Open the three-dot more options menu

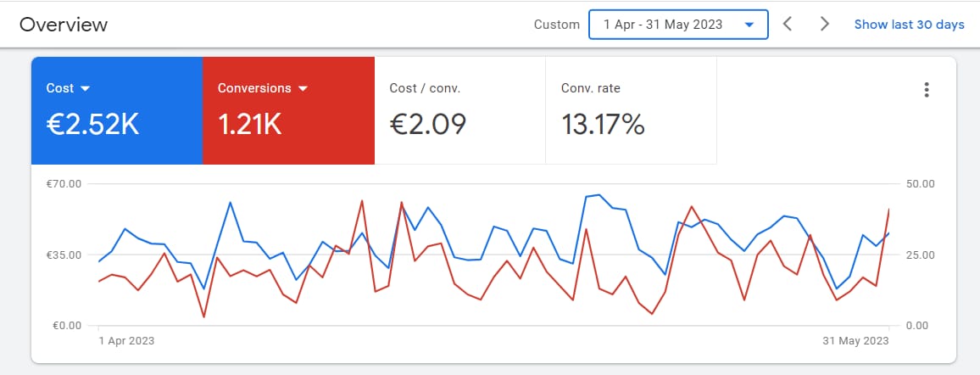(927, 90)
